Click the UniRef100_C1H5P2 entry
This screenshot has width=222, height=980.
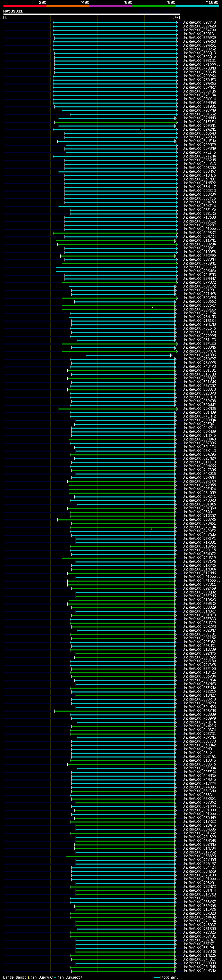click(x=199, y=183)
